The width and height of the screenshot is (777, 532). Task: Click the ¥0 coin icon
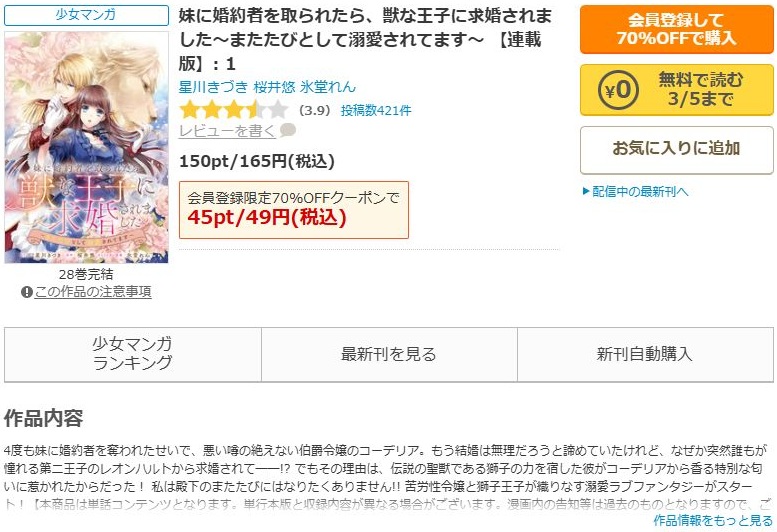(618, 90)
